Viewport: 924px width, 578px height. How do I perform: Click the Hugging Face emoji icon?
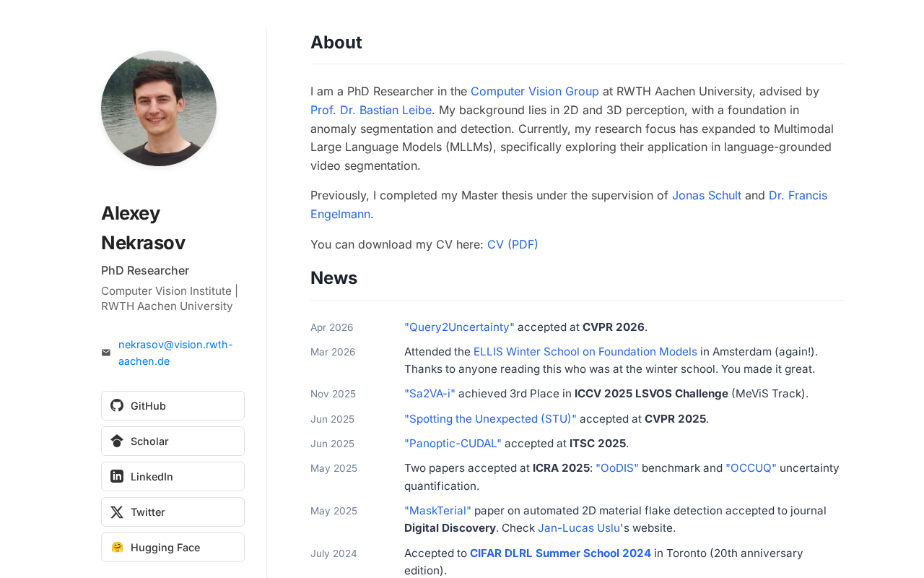(x=117, y=547)
